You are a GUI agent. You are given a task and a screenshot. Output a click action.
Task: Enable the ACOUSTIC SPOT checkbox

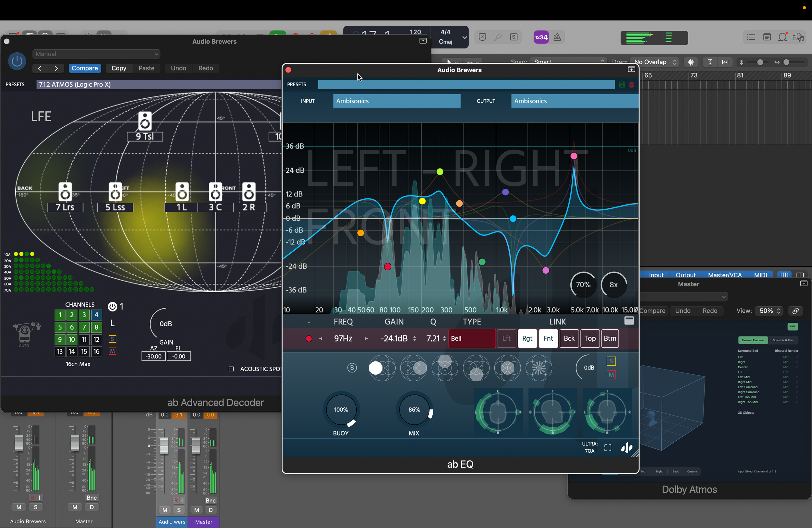231,369
